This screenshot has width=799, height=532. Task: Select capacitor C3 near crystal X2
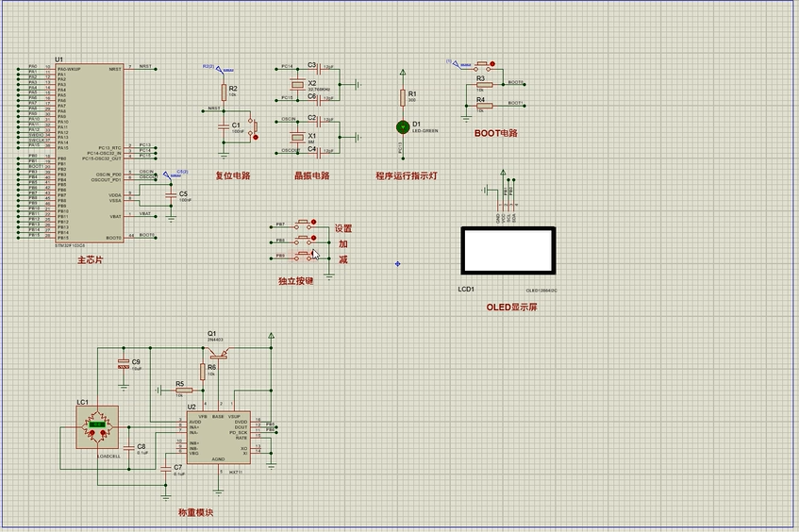320,67
